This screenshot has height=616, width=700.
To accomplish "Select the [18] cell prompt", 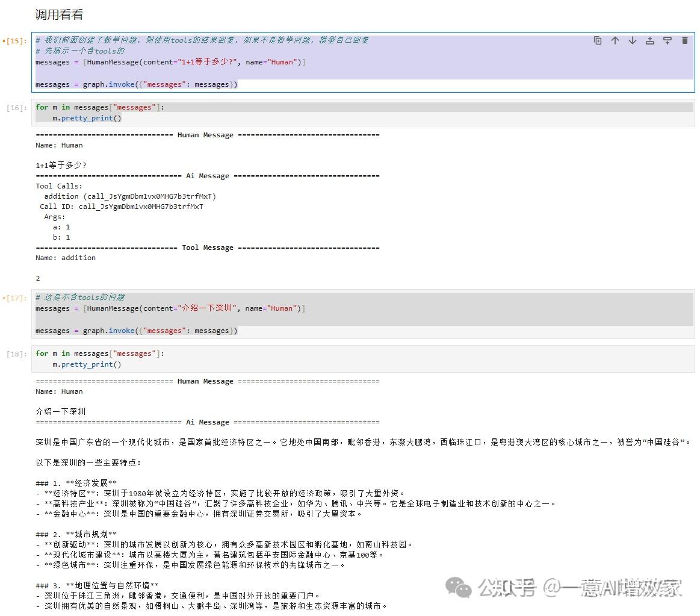I will 17,354.
